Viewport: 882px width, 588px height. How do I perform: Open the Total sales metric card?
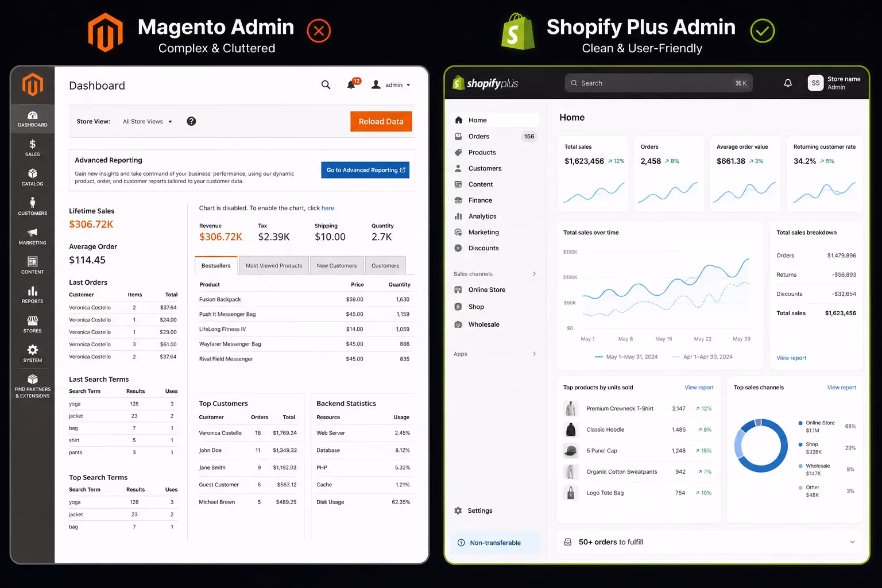click(x=593, y=174)
